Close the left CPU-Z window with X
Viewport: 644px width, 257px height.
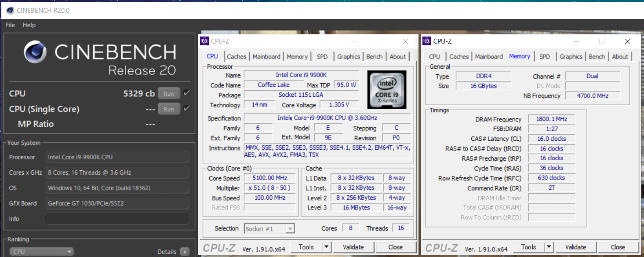click(405, 41)
